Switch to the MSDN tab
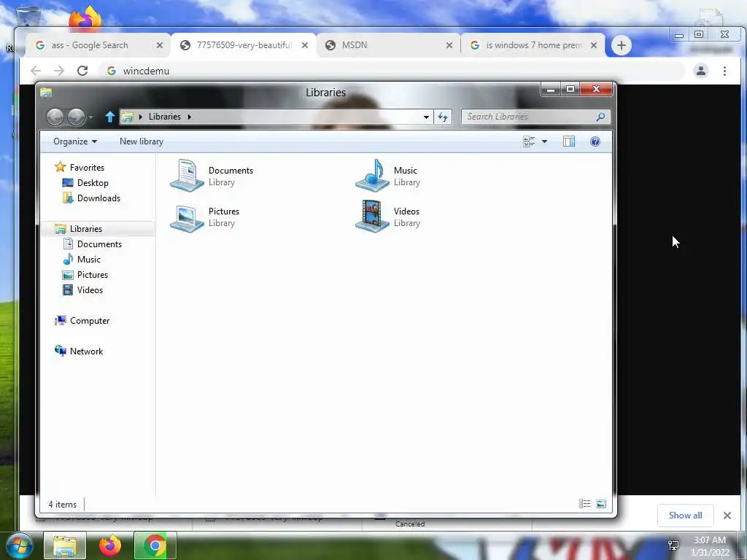Screen dimensions: 747x560 (x=388, y=45)
